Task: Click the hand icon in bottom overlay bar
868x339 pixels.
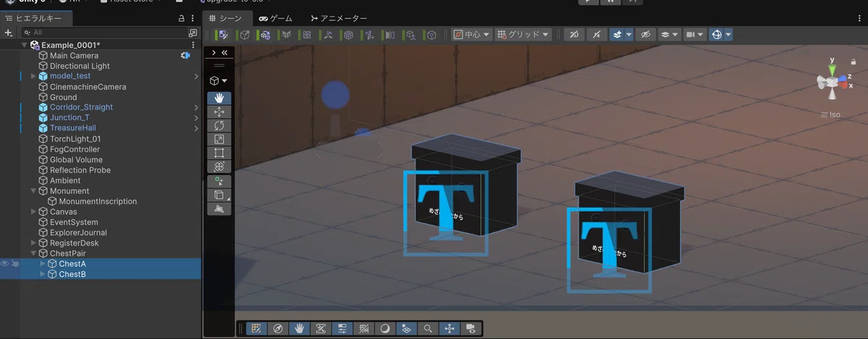Action: 299,328
